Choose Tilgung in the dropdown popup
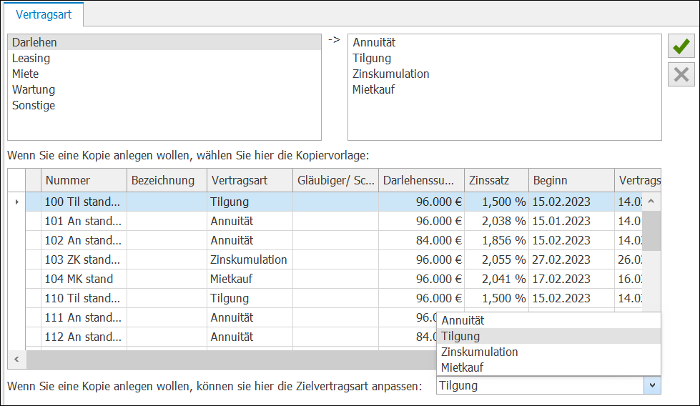700x406 pixels. [x=549, y=336]
